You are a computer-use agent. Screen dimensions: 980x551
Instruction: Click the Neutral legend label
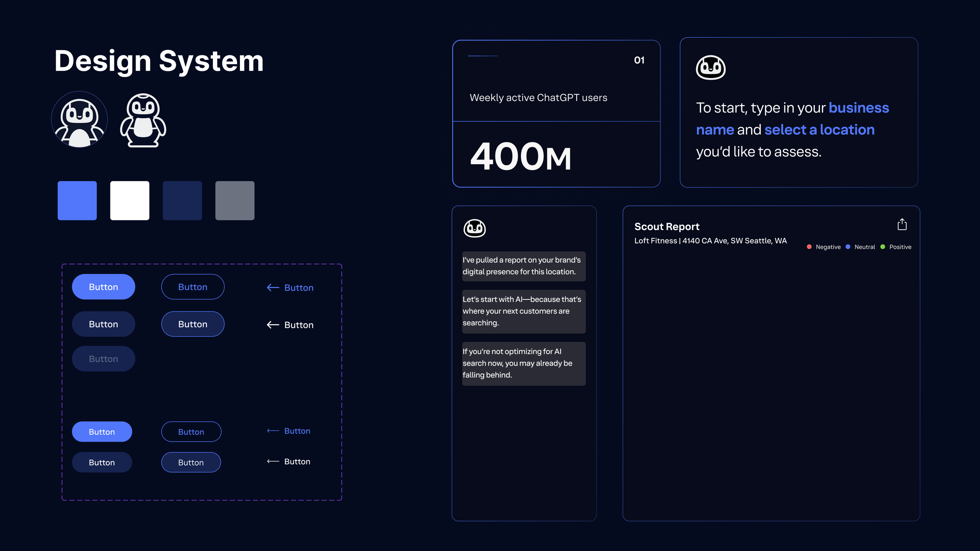click(x=865, y=247)
